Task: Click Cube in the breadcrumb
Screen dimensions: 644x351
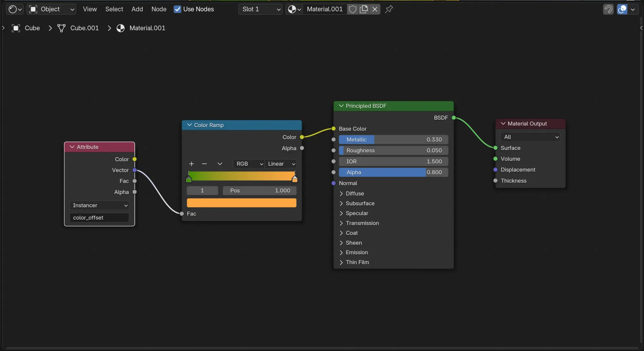Action: click(32, 28)
